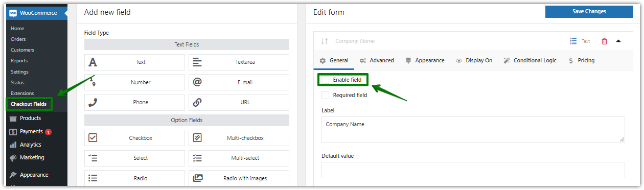Click the E-mail at-sign icon
The image size is (644, 190).
197,82
